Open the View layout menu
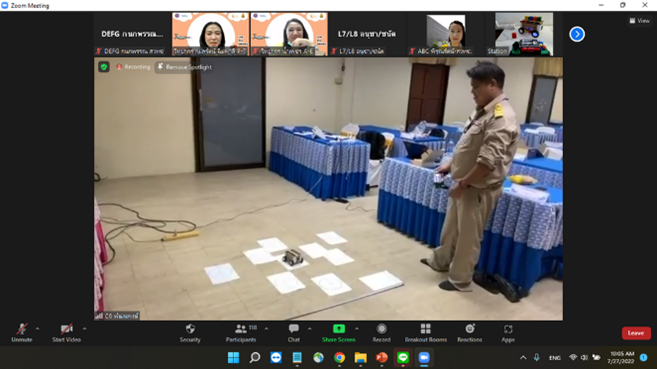657x369 pixels. pos(639,21)
